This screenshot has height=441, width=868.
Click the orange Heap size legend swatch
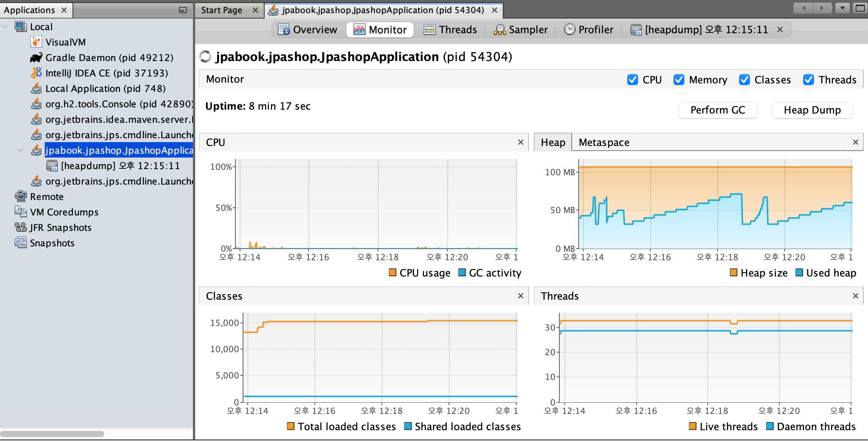[x=733, y=273]
